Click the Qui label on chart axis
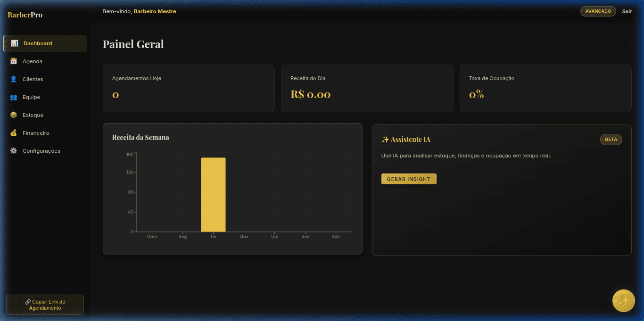Screen dimensions: 644x321 274,237
